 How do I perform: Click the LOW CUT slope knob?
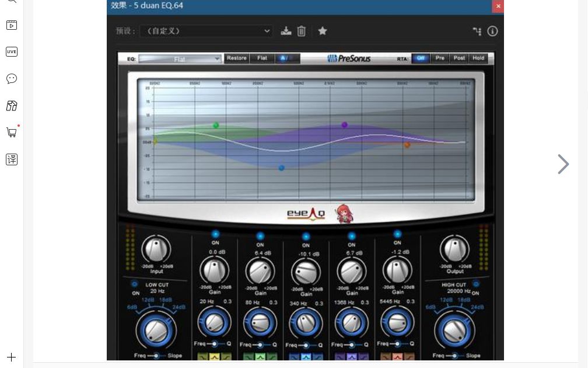(156, 331)
